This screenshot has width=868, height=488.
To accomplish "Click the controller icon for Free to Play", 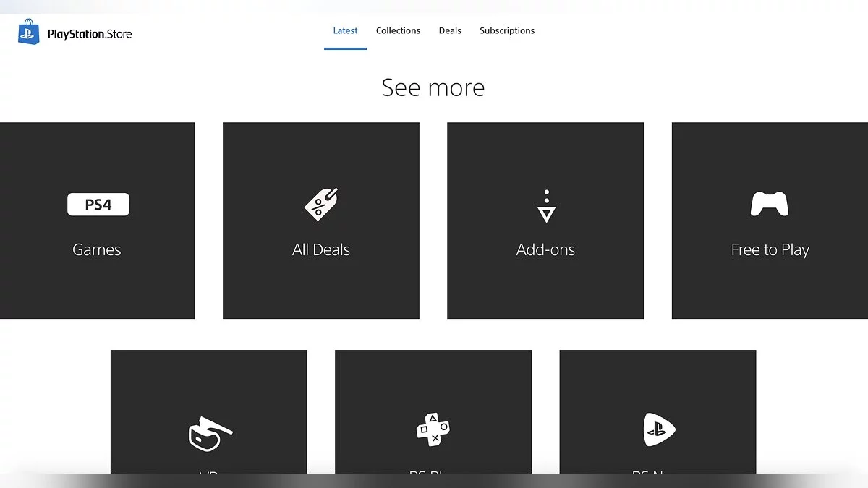I will click(770, 205).
